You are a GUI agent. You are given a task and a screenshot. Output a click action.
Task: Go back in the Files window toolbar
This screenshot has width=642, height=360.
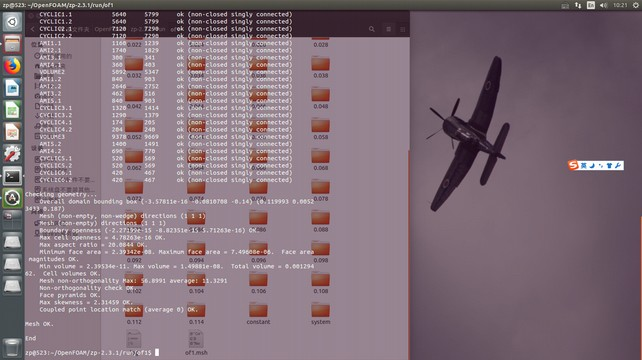pos(33,29)
